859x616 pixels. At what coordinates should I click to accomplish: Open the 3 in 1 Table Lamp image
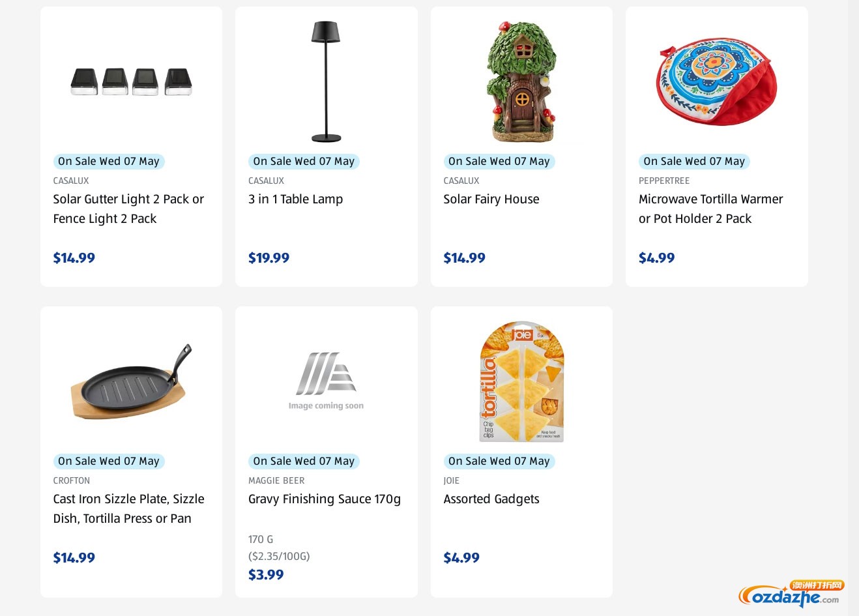pos(326,81)
